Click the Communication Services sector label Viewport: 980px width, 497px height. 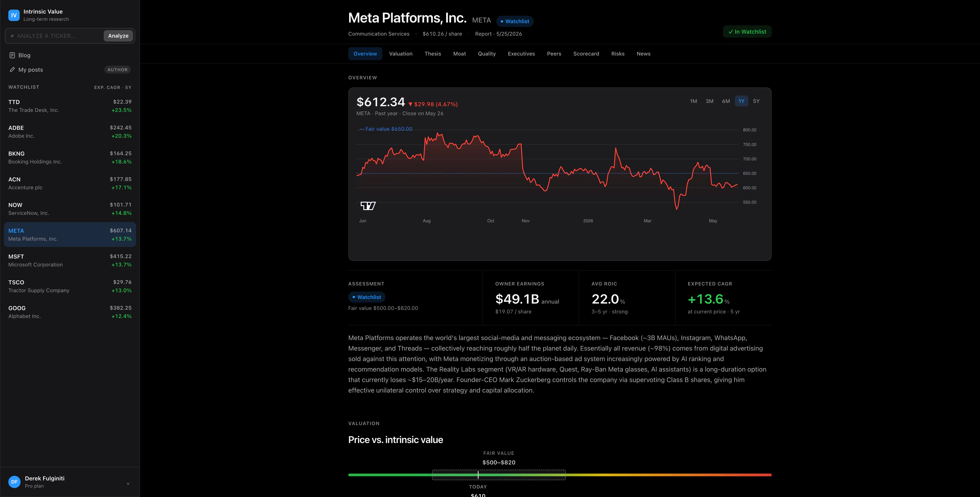click(x=379, y=34)
